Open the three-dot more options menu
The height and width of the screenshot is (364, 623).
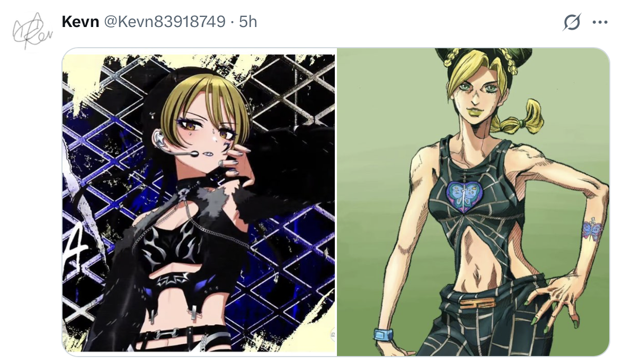[x=600, y=22]
